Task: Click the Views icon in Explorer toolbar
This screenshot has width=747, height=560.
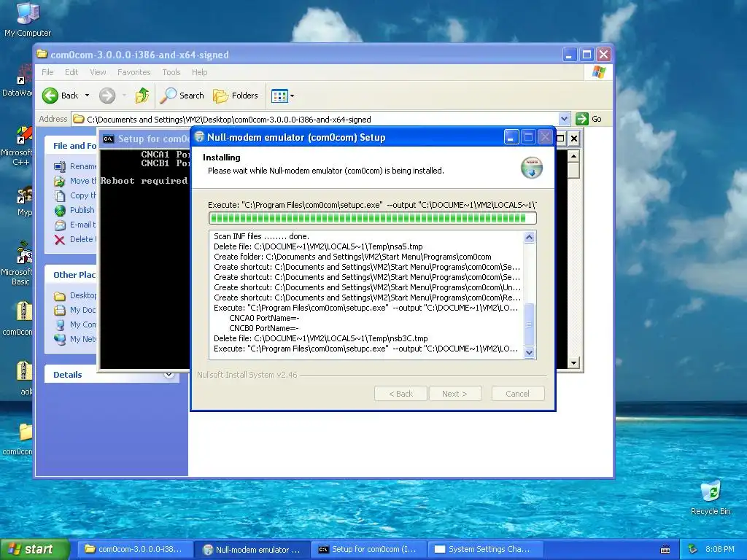Action: click(x=279, y=96)
